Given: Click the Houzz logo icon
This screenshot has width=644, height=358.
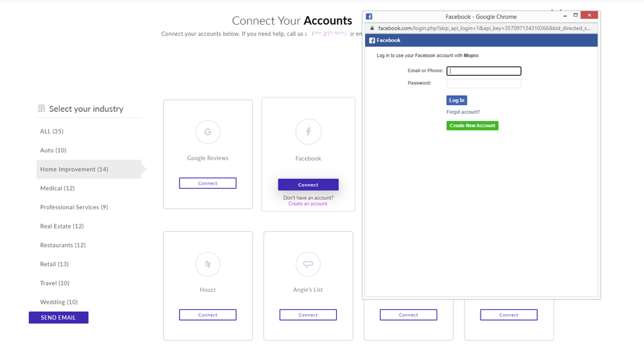Looking at the screenshot, I should click(208, 264).
